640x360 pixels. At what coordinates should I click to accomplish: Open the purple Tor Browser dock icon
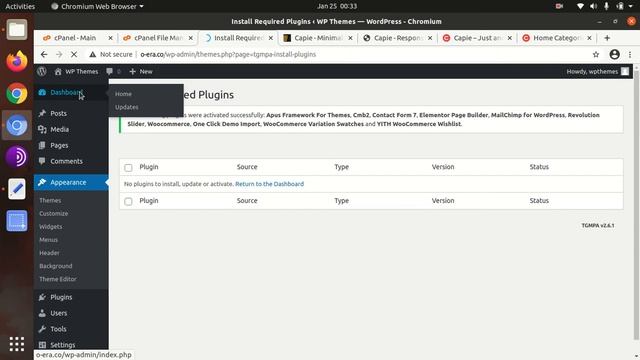pos(17,157)
